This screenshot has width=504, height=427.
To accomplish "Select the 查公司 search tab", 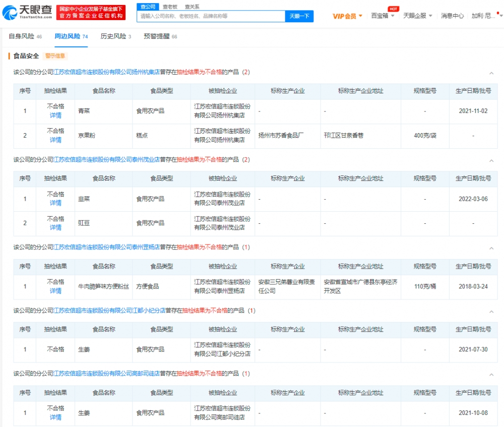I will pyautogui.click(x=148, y=7).
